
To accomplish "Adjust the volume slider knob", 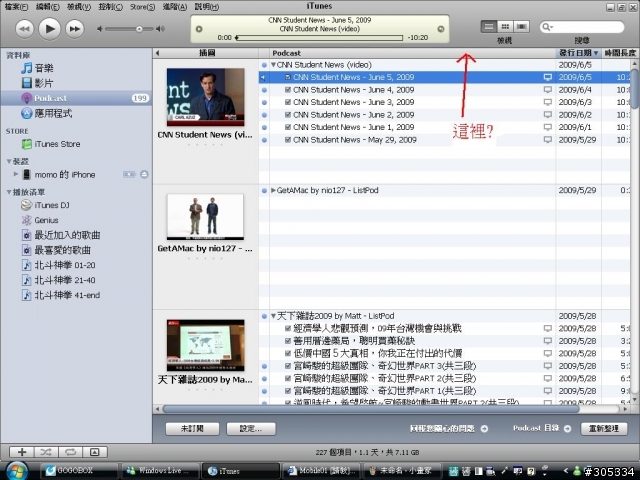I will click(x=139, y=29).
